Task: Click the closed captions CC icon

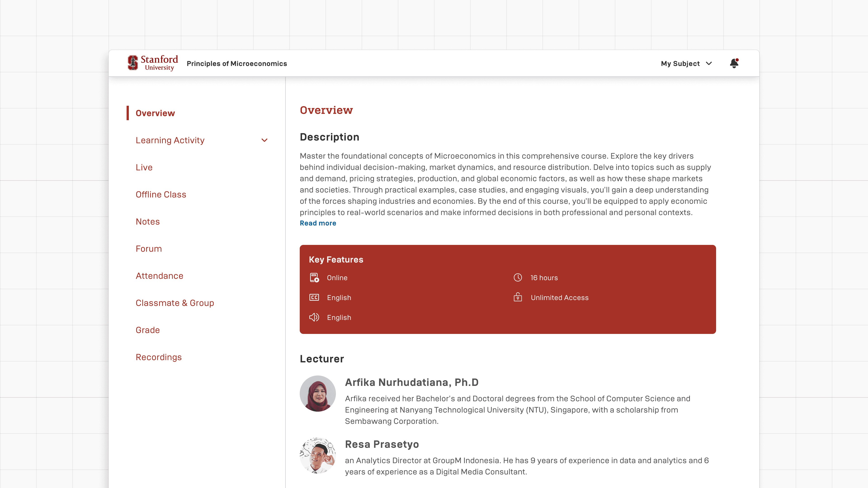Action: click(x=314, y=297)
